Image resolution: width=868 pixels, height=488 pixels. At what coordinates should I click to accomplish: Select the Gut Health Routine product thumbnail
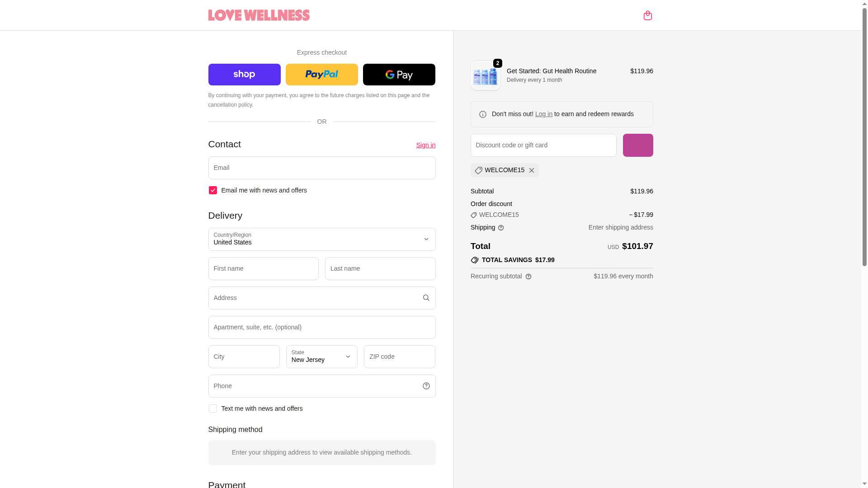[485, 75]
